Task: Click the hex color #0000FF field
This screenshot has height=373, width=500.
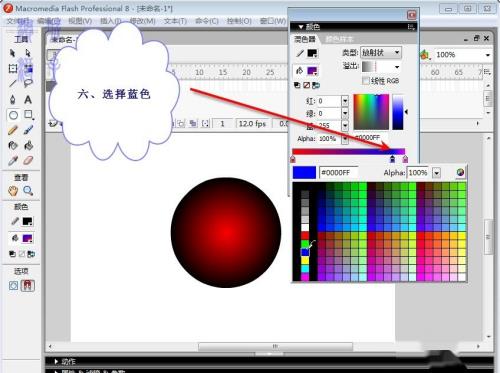Action: (x=339, y=173)
